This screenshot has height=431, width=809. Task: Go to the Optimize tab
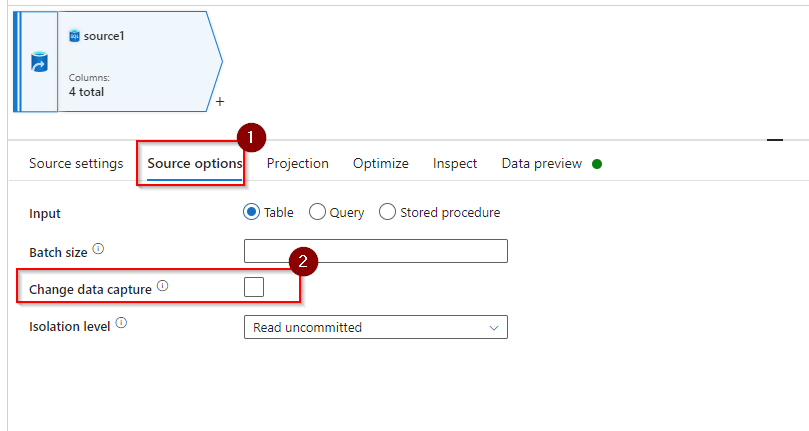tap(381, 164)
